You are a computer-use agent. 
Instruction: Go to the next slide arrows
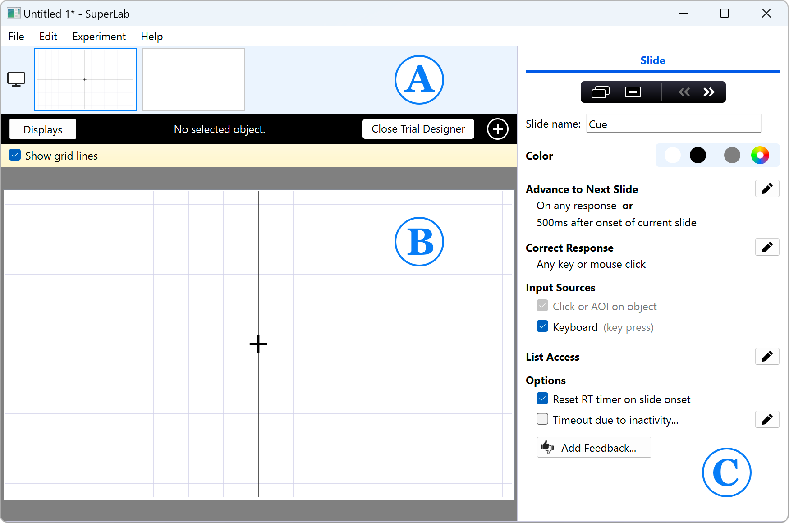tap(709, 92)
